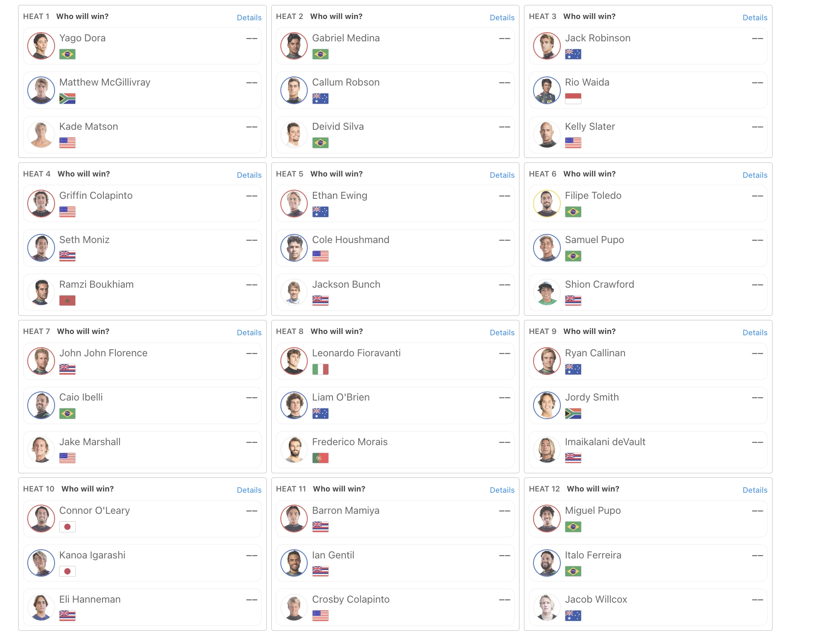Select Griffin Colapinto as Heat 4 winner
Image resolution: width=823 pixels, height=644 pixels.
tap(142, 203)
